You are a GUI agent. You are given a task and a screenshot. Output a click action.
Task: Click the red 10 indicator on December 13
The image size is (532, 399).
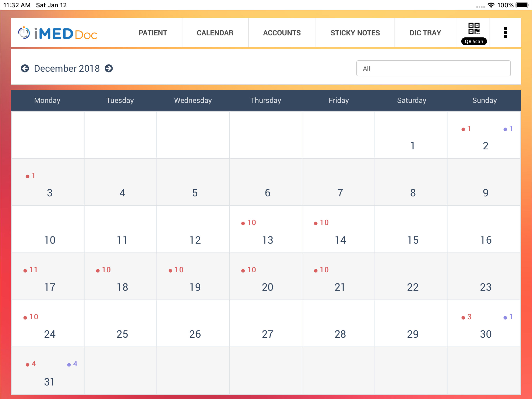(249, 223)
